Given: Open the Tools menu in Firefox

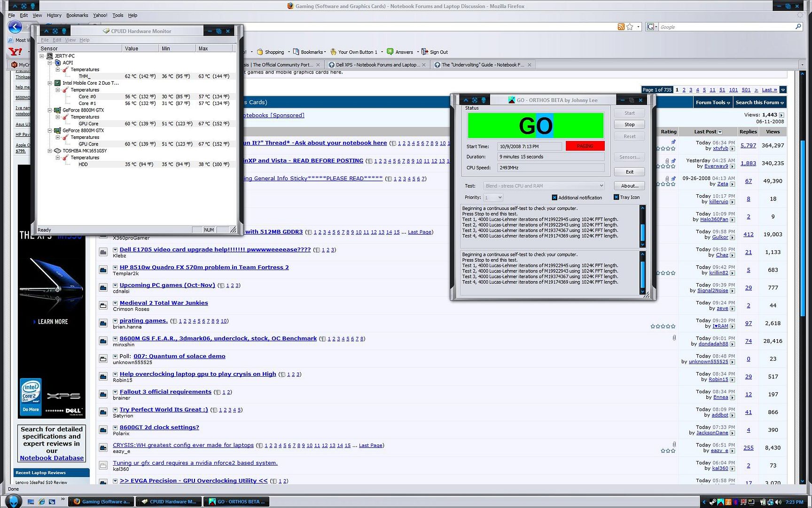Looking at the screenshot, I should point(117,15).
